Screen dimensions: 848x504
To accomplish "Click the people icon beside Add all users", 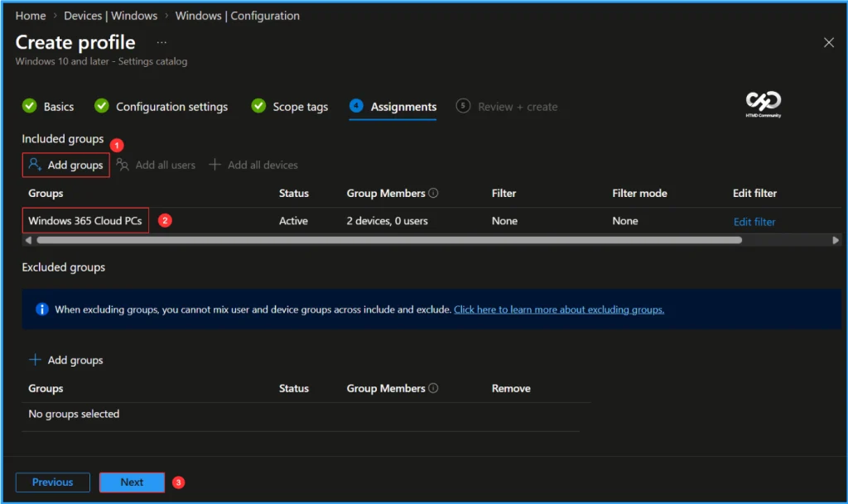I will tap(123, 165).
